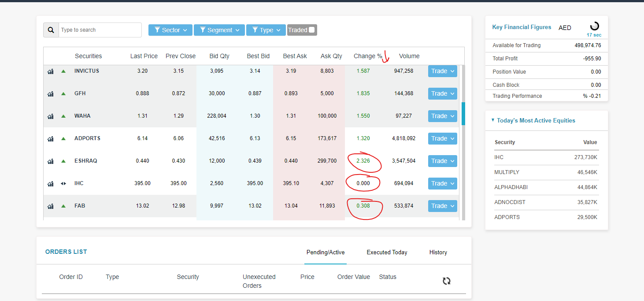Image resolution: width=644 pixels, height=301 pixels.
Task: Open the Sector filter dropdown
Action: coord(170,30)
